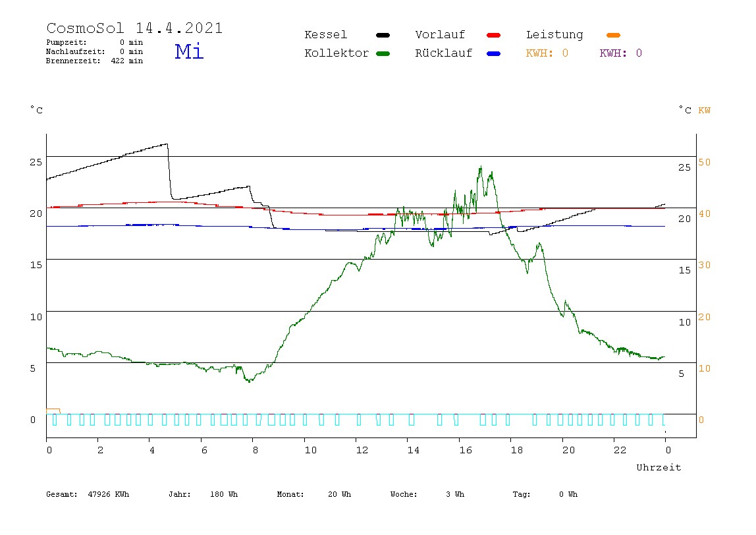Image resolution: width=756 pixels, height=535 pixels.
Task: Click the 'Rücklauf' legend label
Action: click(444, 53)
